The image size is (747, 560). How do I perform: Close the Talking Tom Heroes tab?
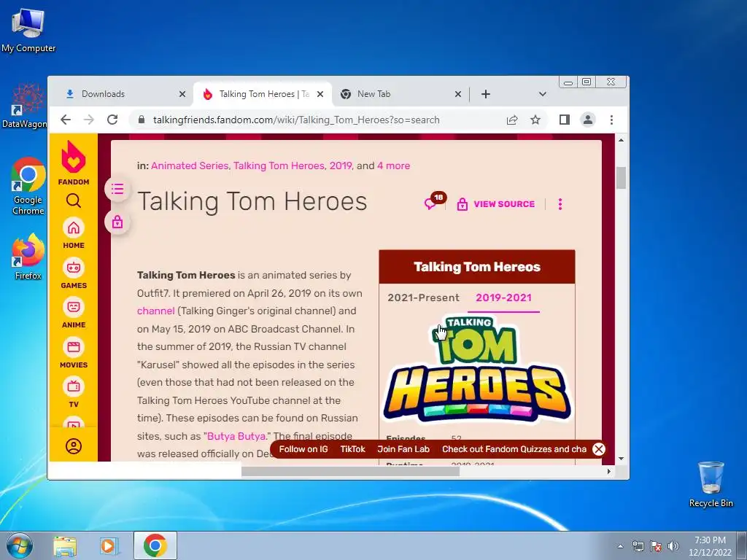click(320, 94)
